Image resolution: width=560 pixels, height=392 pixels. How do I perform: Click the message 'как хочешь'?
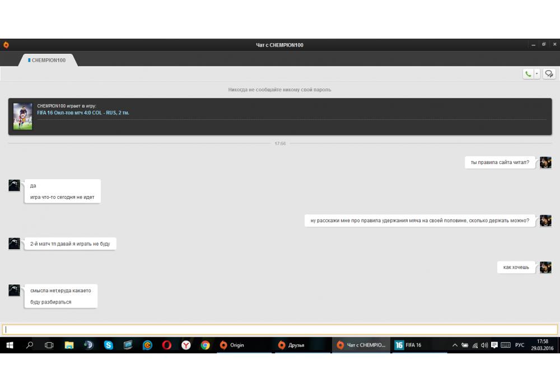point(516,267)
